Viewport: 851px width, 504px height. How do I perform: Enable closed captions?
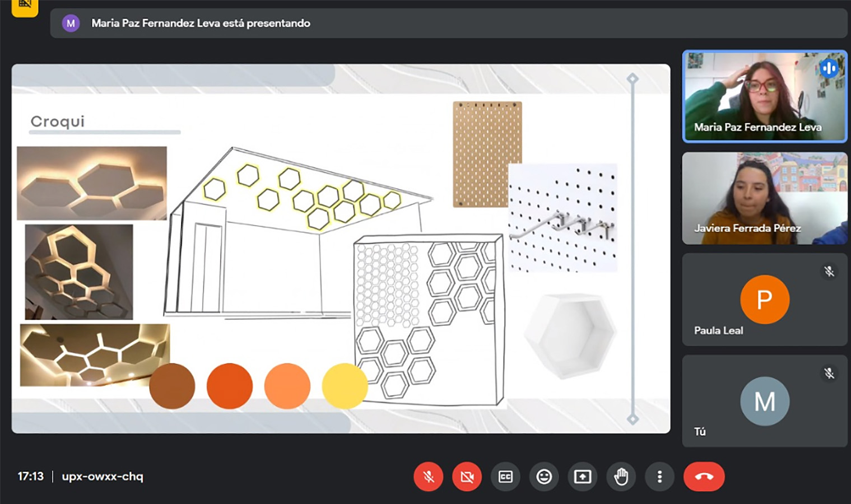(x=505, y=477)
